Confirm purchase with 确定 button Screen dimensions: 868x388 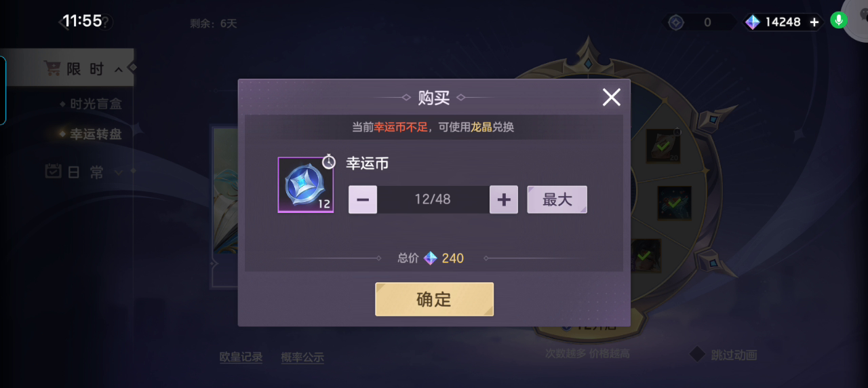click(434, 299)
